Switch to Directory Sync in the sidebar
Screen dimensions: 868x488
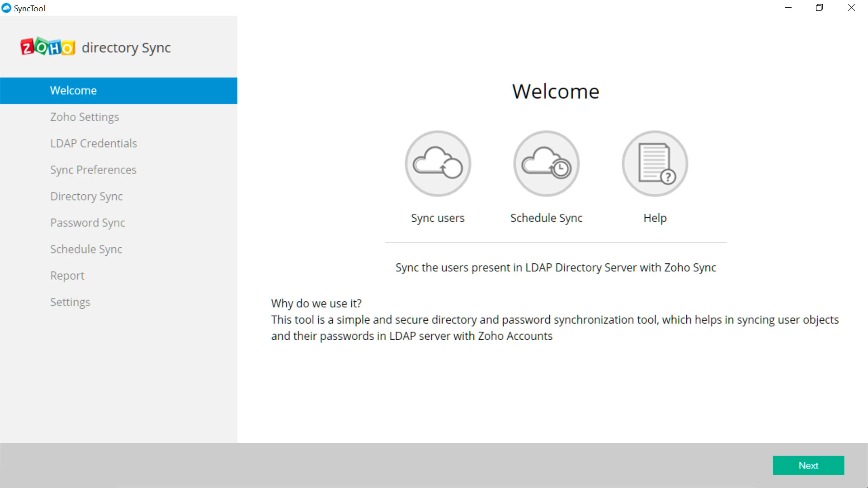pyautogui.click(x=86, y=196)
